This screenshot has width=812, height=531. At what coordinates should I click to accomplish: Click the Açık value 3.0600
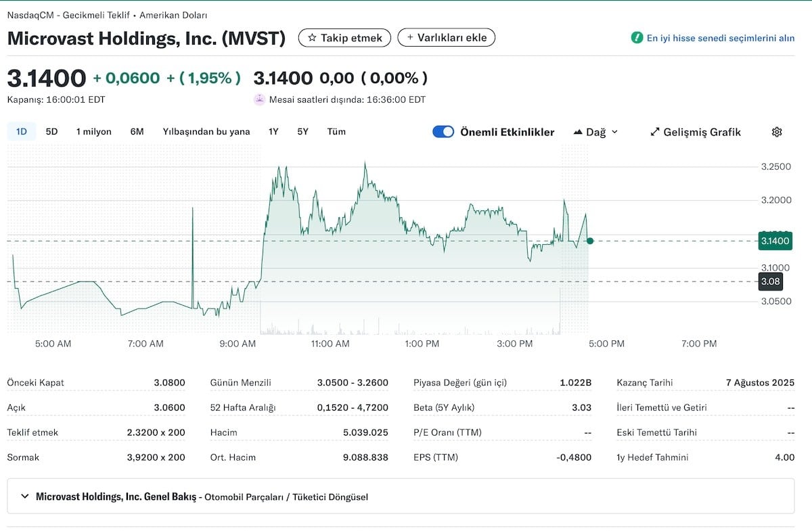coord(169,408)
